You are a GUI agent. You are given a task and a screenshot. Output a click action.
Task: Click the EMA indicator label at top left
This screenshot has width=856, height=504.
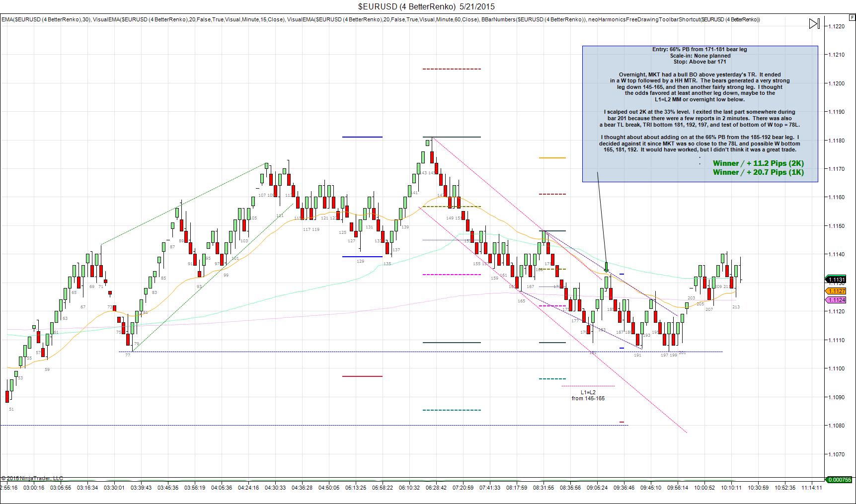(46, 19)
